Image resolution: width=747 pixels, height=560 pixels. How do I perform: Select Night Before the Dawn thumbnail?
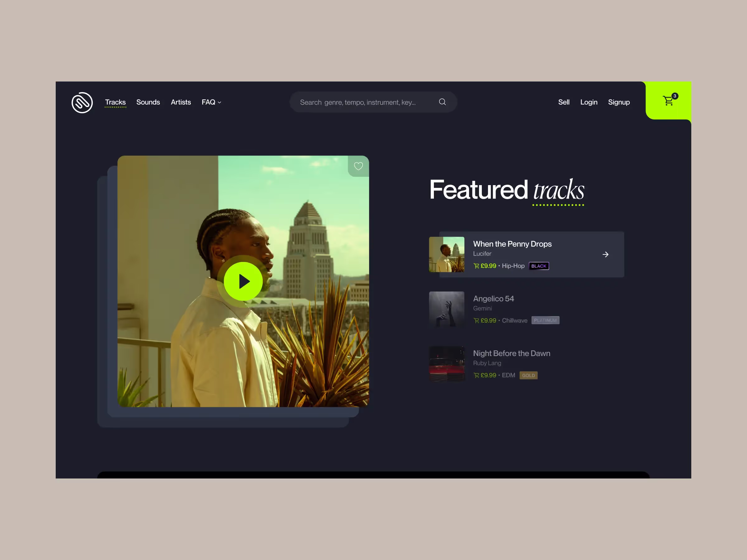click(446, 364)
